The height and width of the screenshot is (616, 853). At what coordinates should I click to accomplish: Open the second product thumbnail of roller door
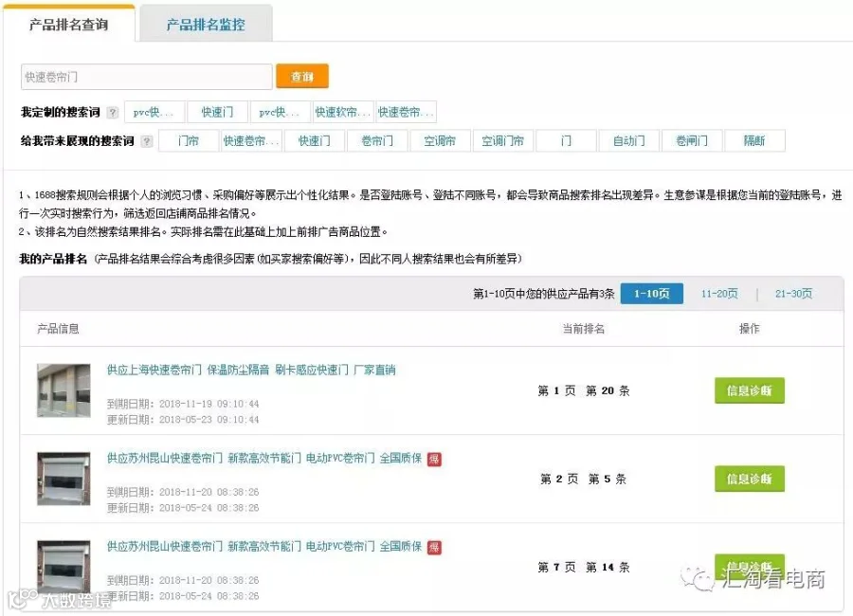pyautogui.click(x=64, y=479)
